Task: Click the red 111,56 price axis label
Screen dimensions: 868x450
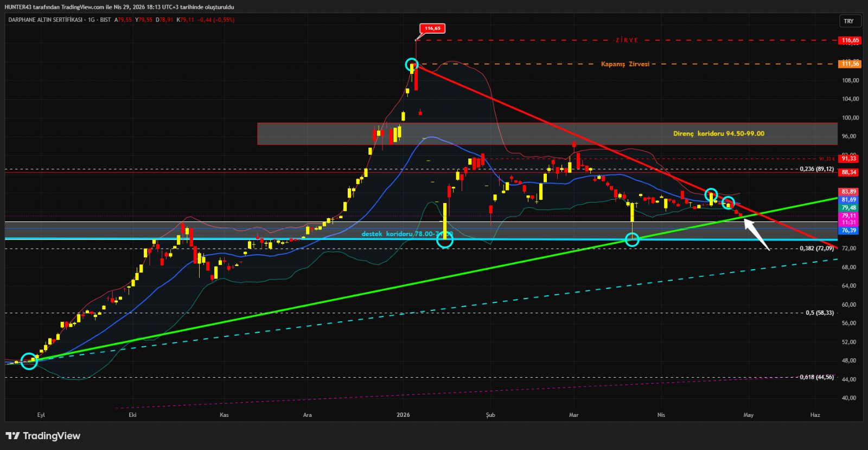Action: pos(850,64)
